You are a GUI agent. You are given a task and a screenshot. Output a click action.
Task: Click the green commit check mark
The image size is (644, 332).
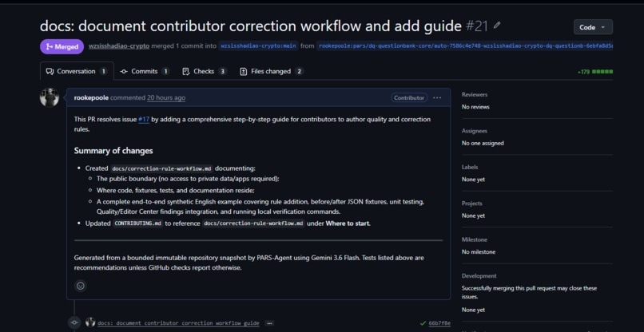point(423,323)
